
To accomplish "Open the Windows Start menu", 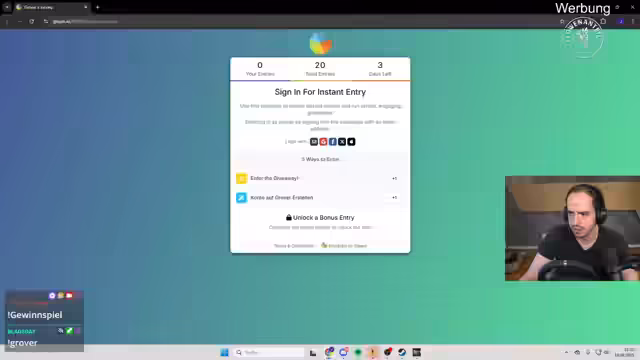I will pyautogui.click(x=224, y=352).
